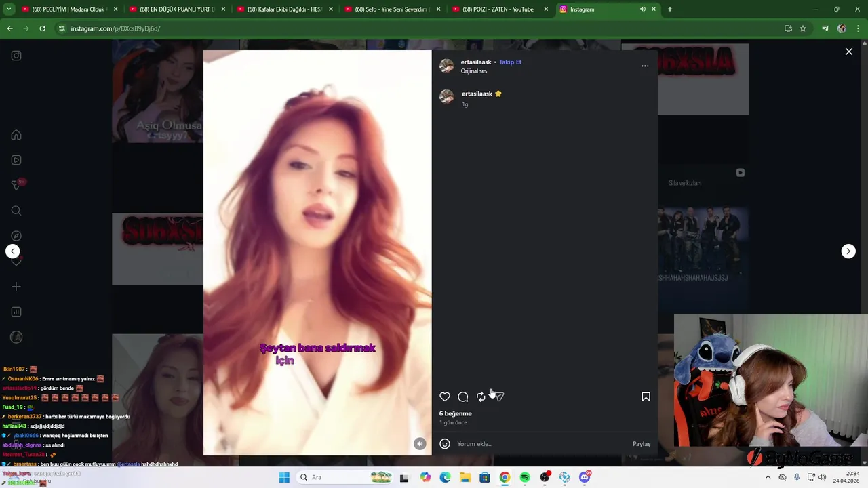868x488 pixels.
Task: Switch to the POIZI - ZATEN YouTube tab
Action: pyautogui.click(x=500, y=9)
